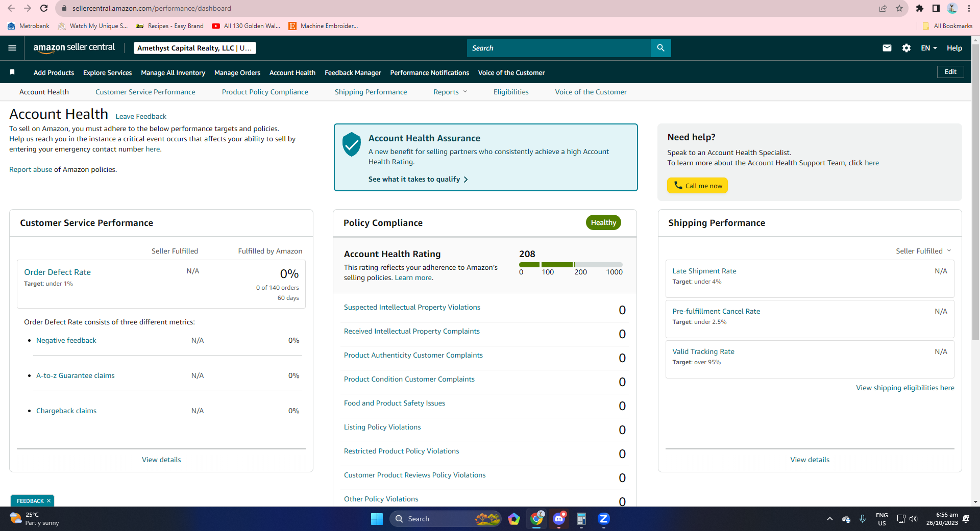Close the FEEDBACK tab with the X
980x531 pixels.
pos(48,501)
